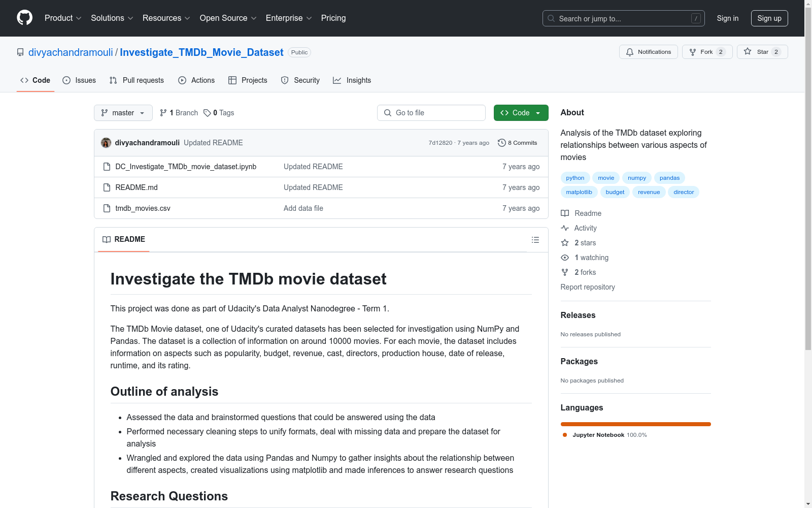Select the matplotlib topic tag
This screenshot has height=508, width=812.
pyautogui.click(x=579, y=192)
